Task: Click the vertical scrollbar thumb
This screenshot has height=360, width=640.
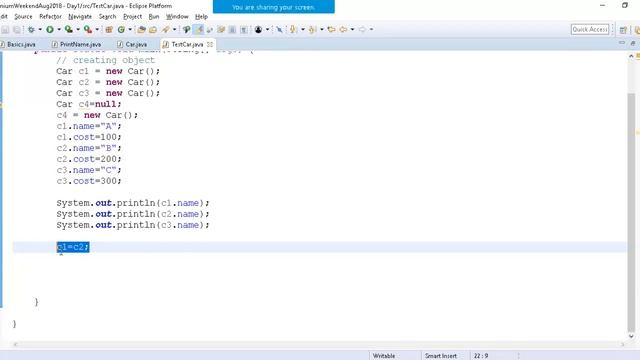Action: coord(631,212)
